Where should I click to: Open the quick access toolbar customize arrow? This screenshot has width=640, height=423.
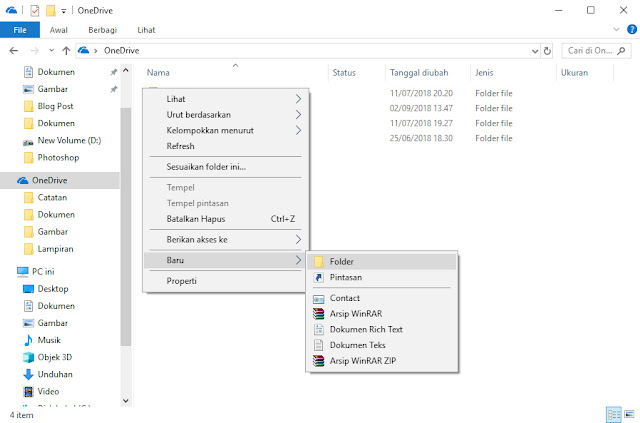[64, 11]
